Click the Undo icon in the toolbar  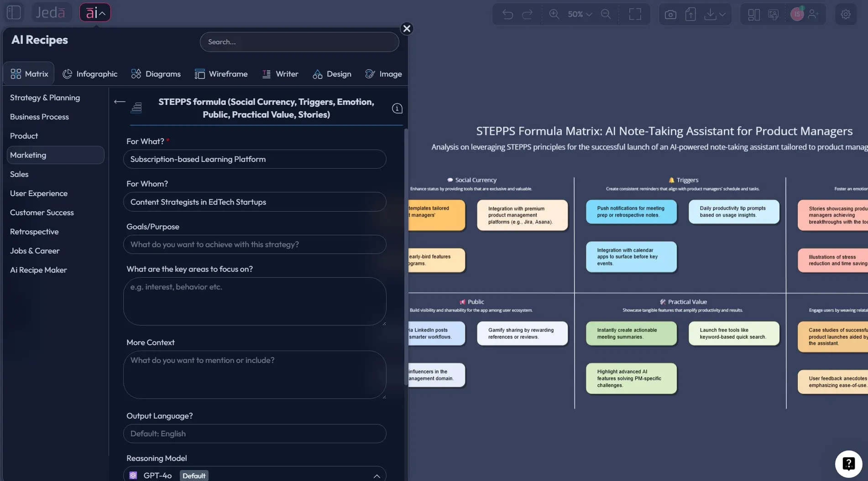[507, 14]
